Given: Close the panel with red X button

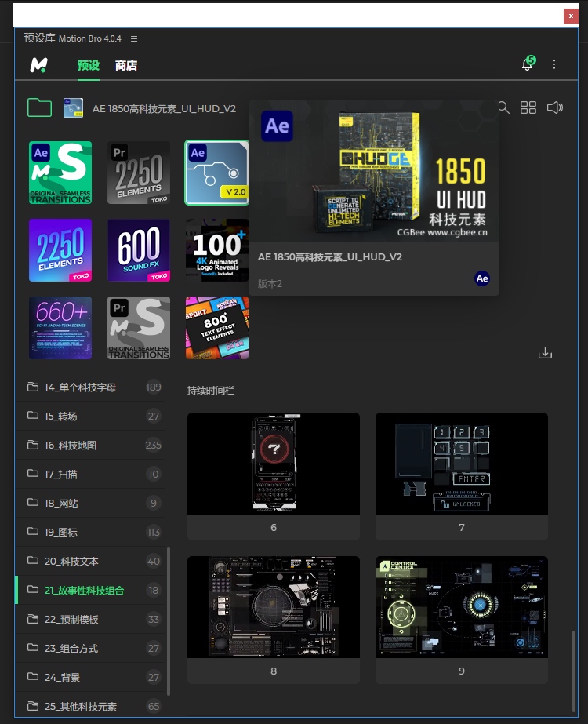Looking at the screenshot, I should [571, 16].
